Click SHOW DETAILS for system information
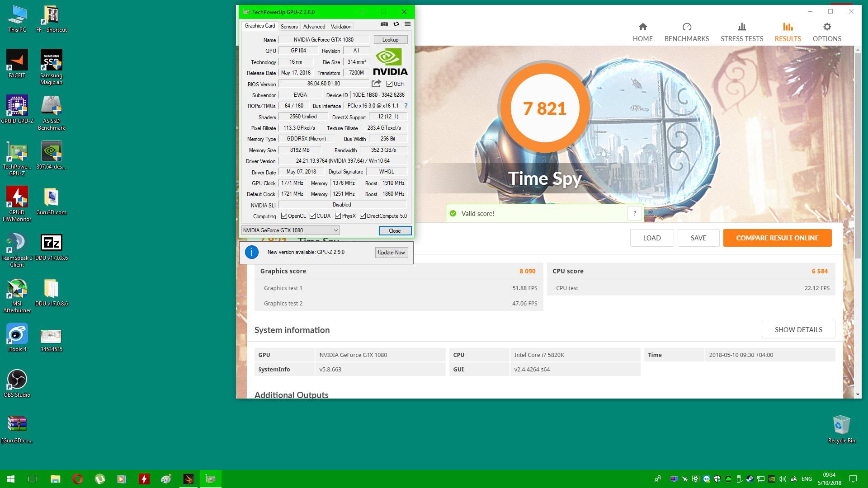 [x=798, y=329]
